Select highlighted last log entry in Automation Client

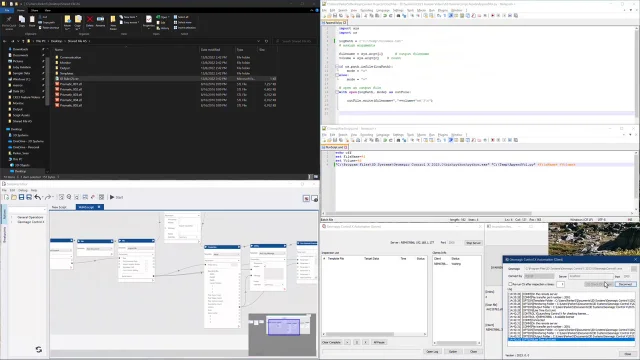tap(571, 340)
